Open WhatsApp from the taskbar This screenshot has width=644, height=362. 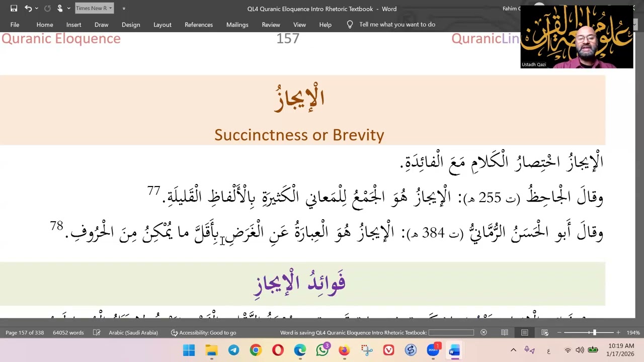pyautogui.click(x=322, y=350)
